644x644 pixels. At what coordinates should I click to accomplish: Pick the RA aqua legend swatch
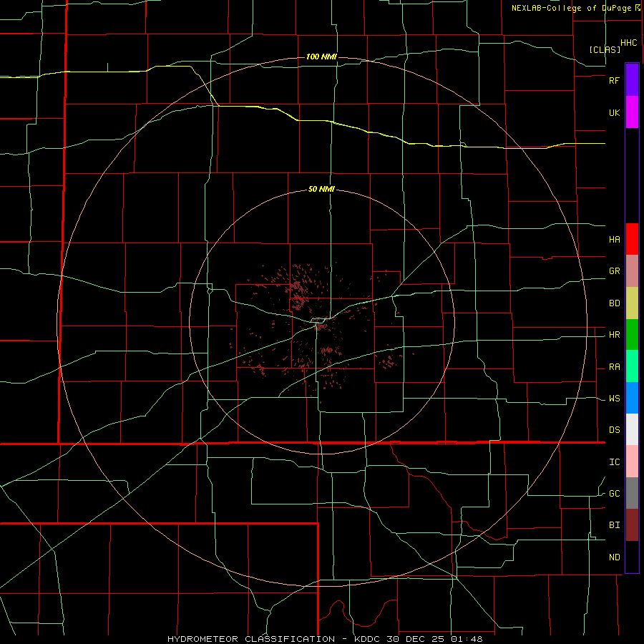[x=632, y=366]
